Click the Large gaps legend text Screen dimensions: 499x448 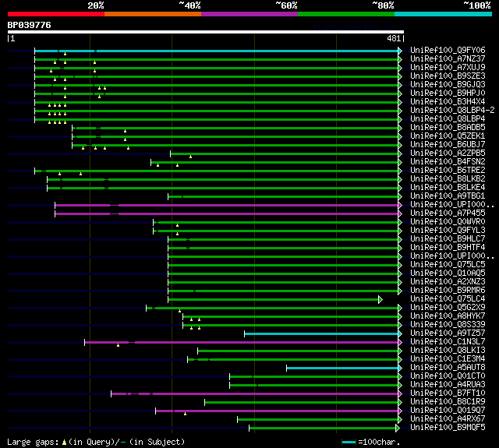coord(96,442)
